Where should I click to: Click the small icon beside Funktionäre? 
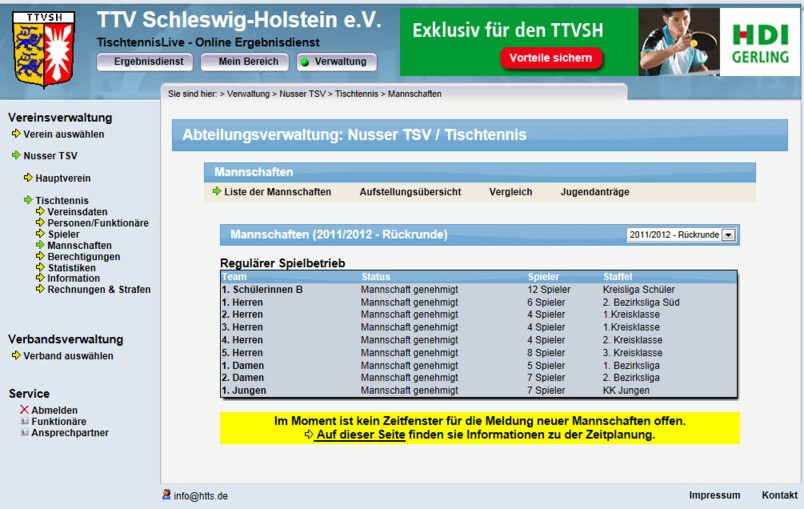(x=24, y=422)
